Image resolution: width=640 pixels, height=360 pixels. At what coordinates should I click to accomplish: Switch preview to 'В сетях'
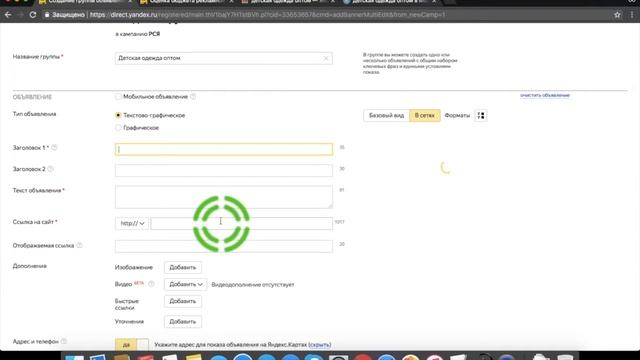(424, 116)
